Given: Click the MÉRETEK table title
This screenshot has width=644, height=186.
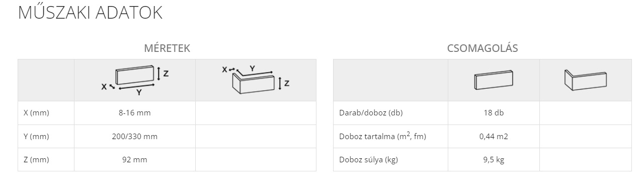Looking at the screenshot, I should pyautogui.click(x=167, y=49).
